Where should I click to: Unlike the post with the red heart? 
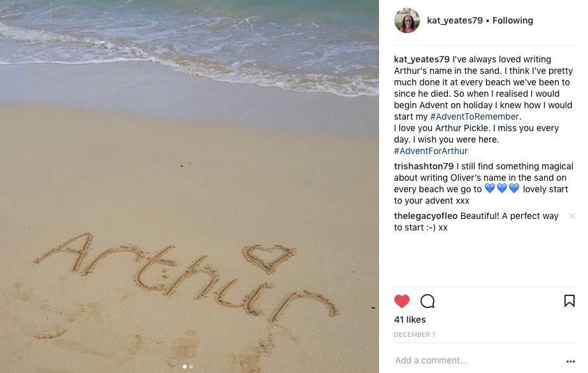(401, 301)
